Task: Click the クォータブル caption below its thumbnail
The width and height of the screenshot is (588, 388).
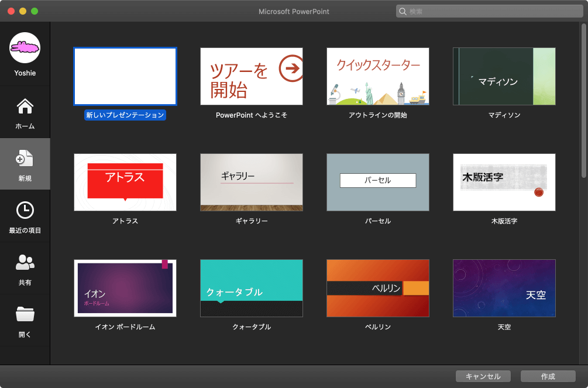Action: [x=252, y=327]
